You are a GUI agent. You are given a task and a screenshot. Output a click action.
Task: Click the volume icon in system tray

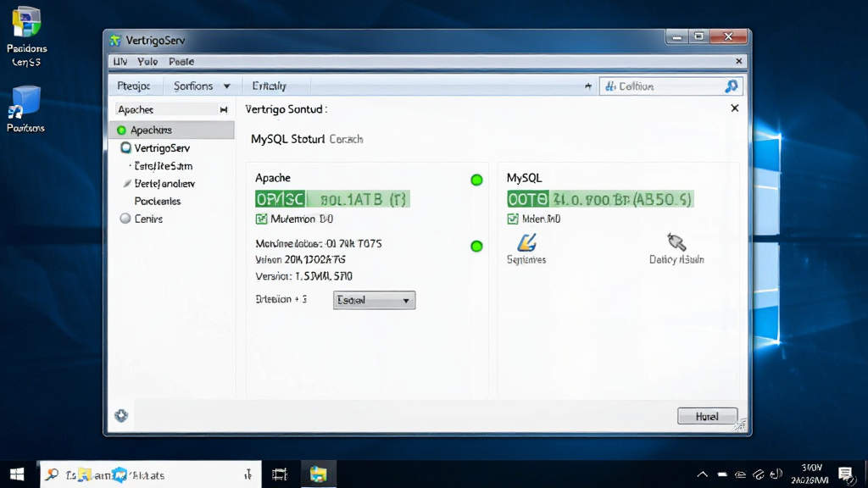[776, 474]
